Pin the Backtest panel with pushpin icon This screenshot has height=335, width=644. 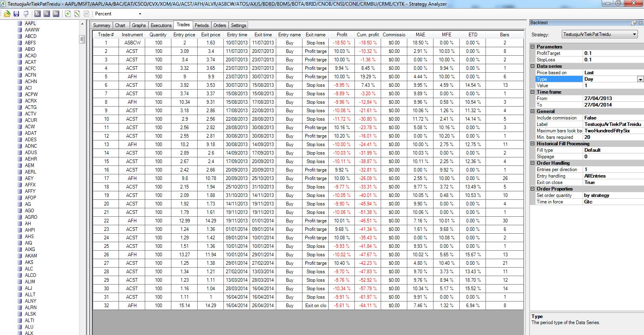click(634, 23)
